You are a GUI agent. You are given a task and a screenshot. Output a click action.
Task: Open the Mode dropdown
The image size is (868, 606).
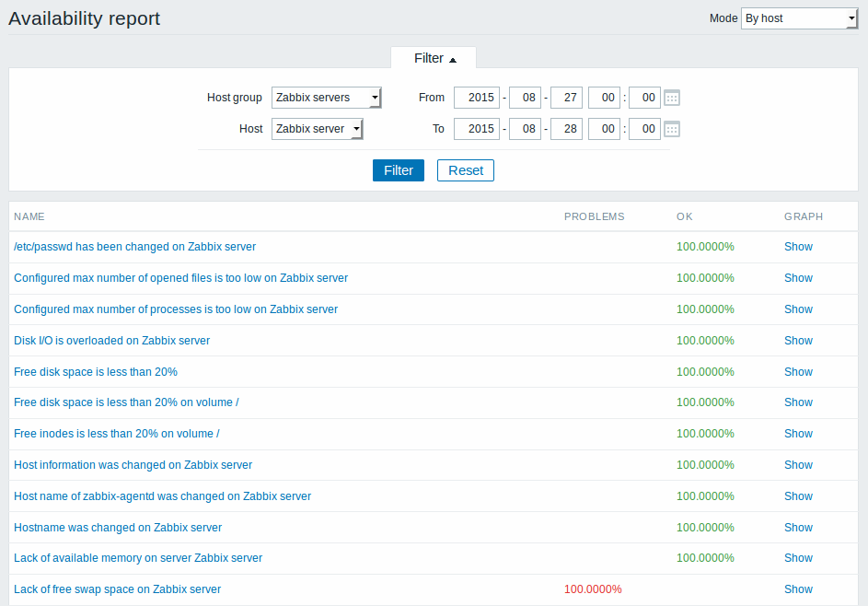point(799,18)
